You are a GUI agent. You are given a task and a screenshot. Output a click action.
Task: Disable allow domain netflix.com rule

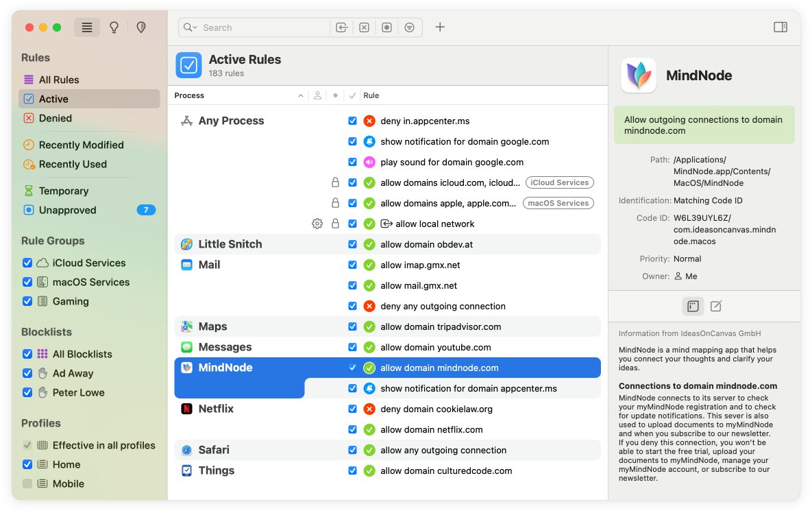[352, 429]
